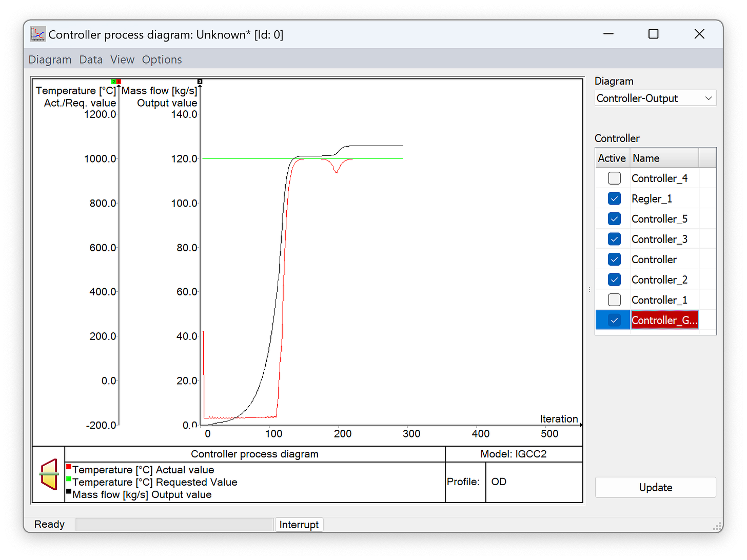Click the red Actual value legend square
This screenshot has height=560, width=747.
click(69, 467)
